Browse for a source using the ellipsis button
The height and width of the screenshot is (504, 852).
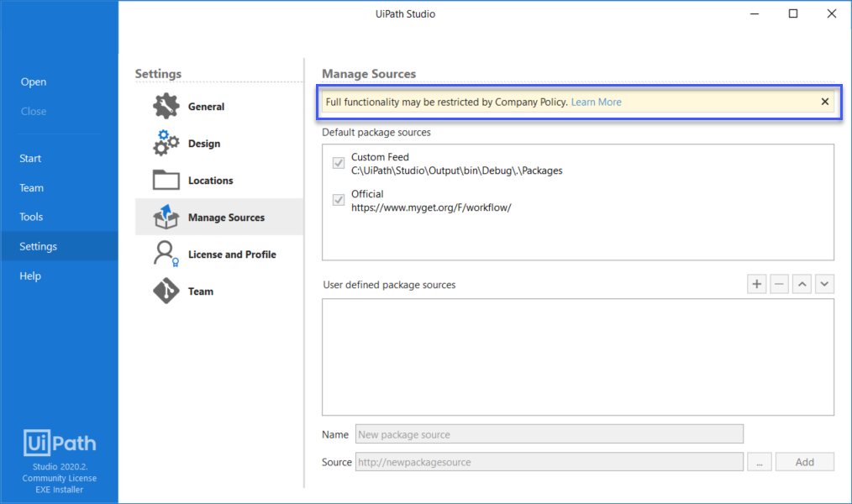pos(760,461)
